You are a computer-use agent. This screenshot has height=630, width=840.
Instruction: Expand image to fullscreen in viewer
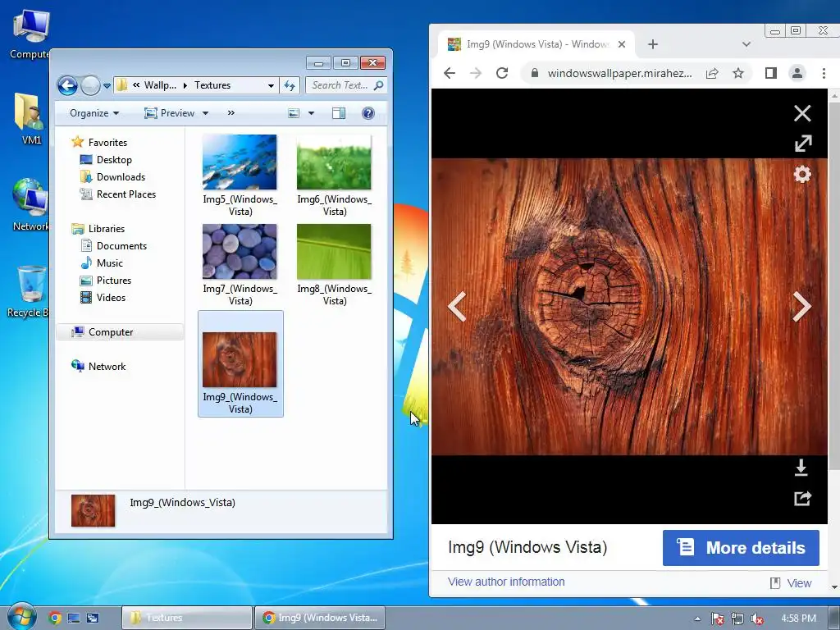click(x=802, y=144)
